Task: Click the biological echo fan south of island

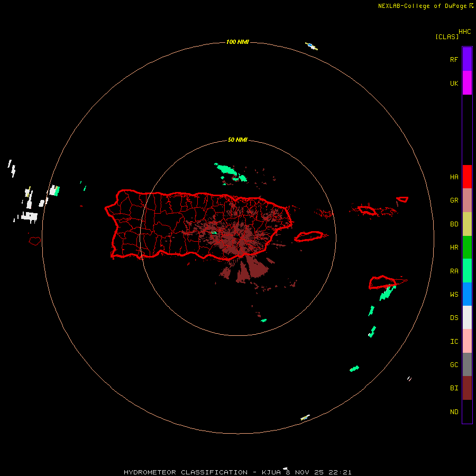Action: (x=245, y=270)
